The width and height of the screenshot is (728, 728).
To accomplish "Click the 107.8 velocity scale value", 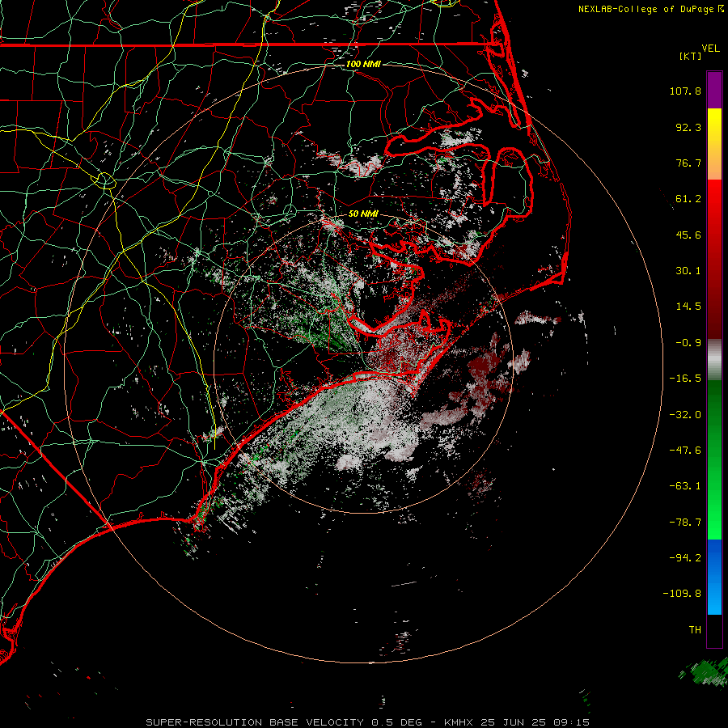I will pos(685,91).
